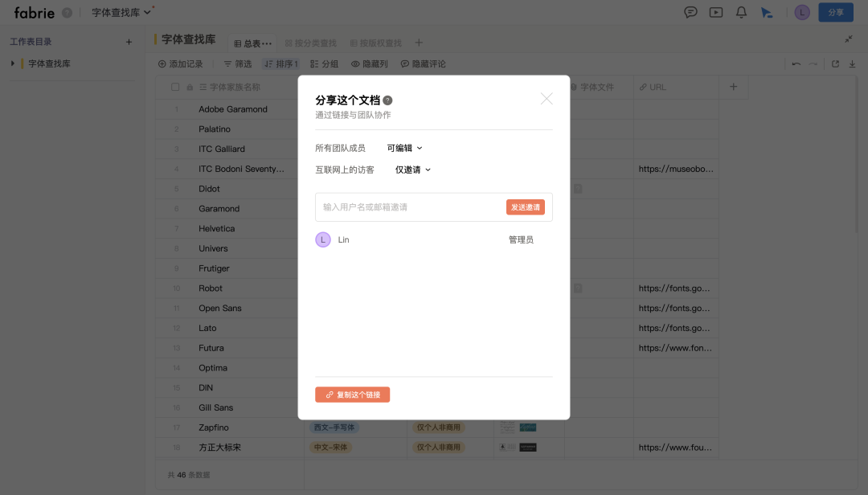Click the 发送邀请 send invite button

click(x=526, y=207)
